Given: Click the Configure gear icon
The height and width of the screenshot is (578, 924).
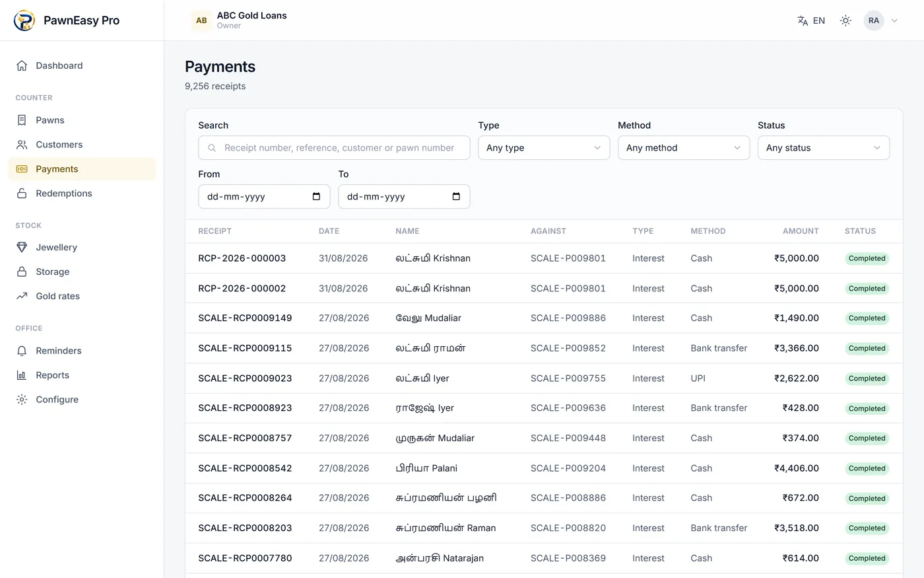Looking at the screenshot, I should (x=22, y=400).
